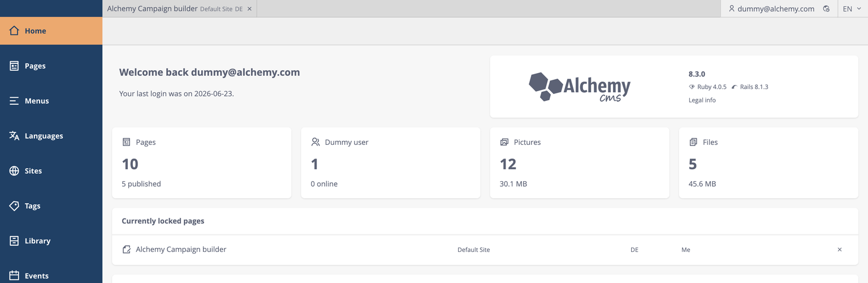The height and width of the screenshot is (283, 868).
Task: Click the Rails 8.1.3 version text
Action: 754,87
